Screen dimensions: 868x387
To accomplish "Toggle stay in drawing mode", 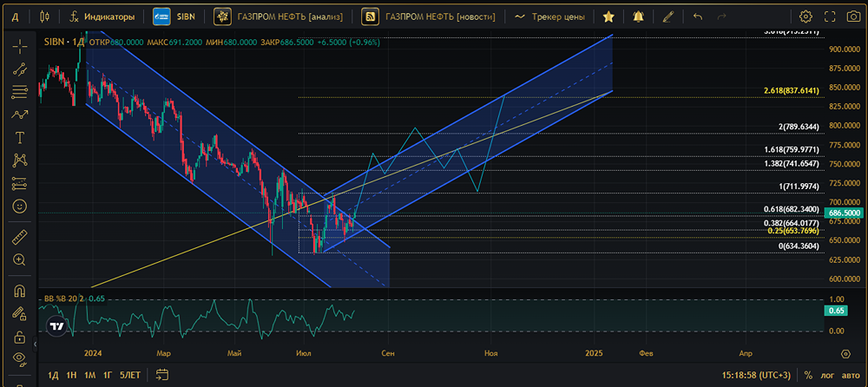I will 20,313.
